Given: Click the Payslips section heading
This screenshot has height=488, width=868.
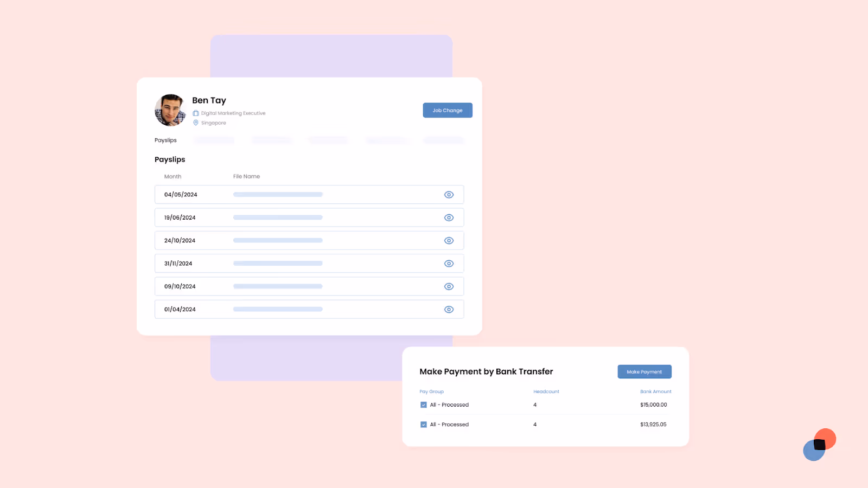Looking at the screenshot, I should click(x=170, y=159).
